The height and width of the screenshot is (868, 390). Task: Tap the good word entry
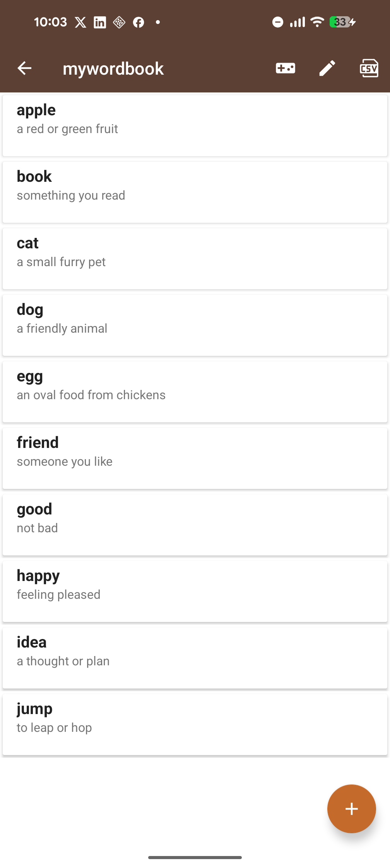195,525
